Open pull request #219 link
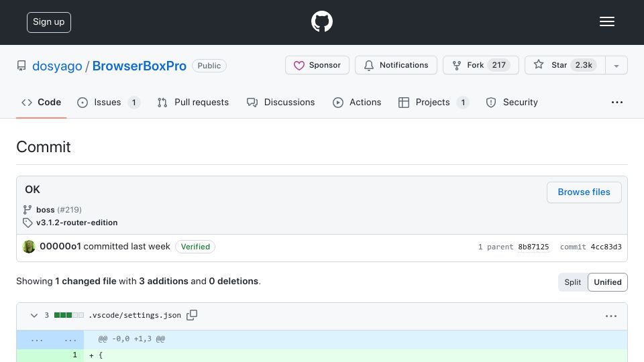This screenshot has width=644, height=362. point(69,210)
